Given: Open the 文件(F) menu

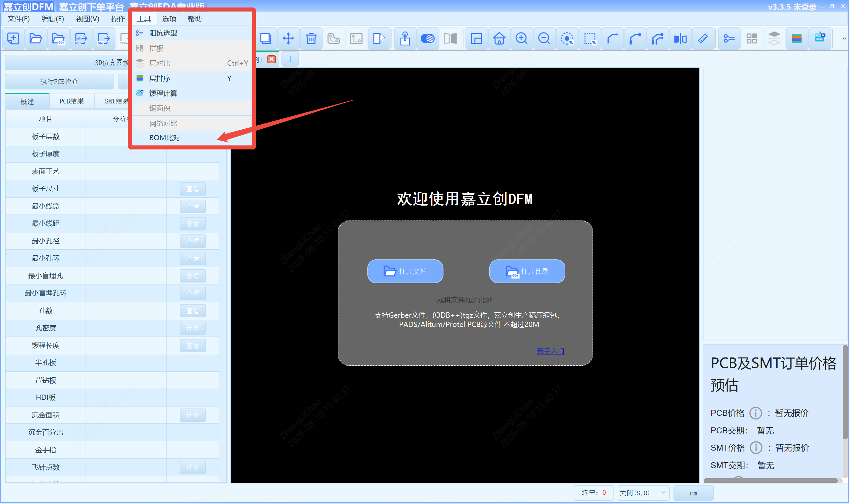Looking at the screenshot, I should tap(19, 19).
